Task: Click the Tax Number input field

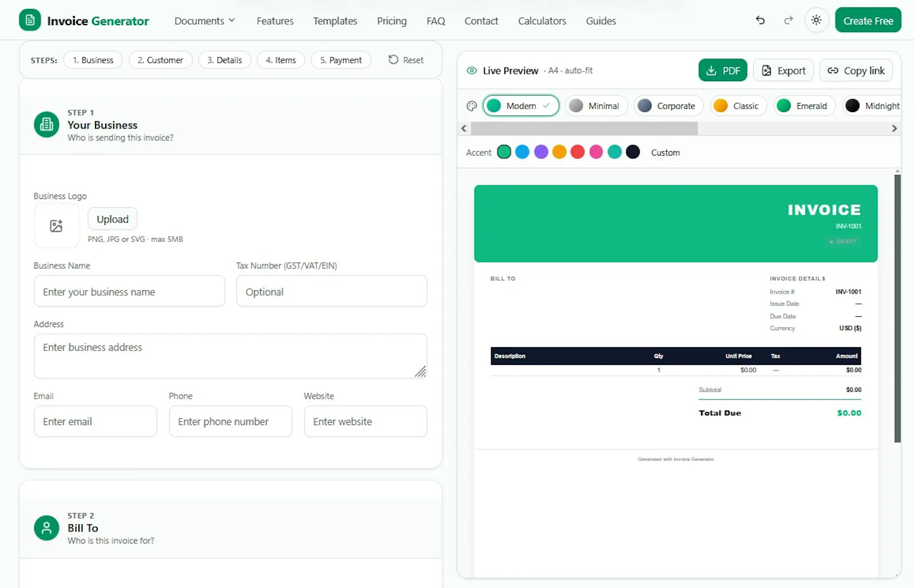Action: [332, 291]
